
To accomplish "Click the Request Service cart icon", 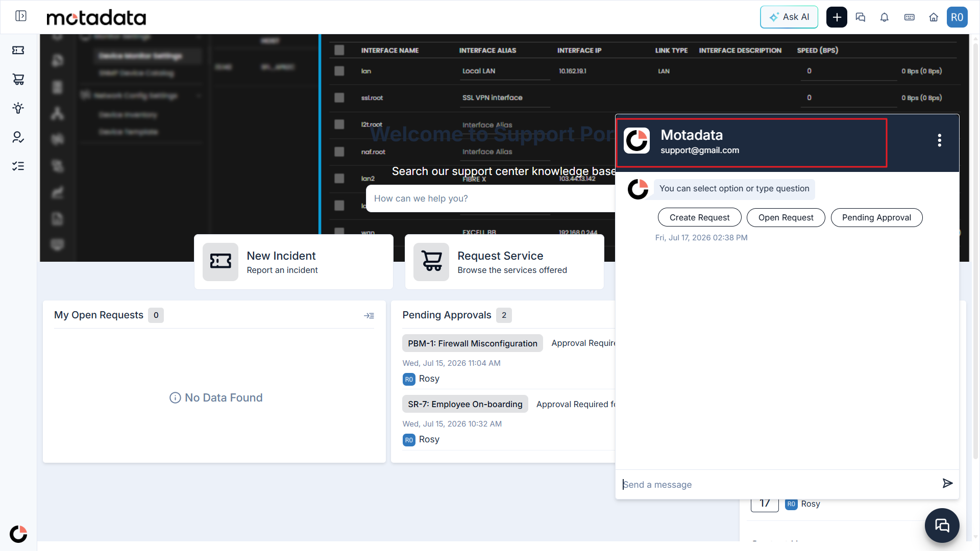I will coord(431,262).
